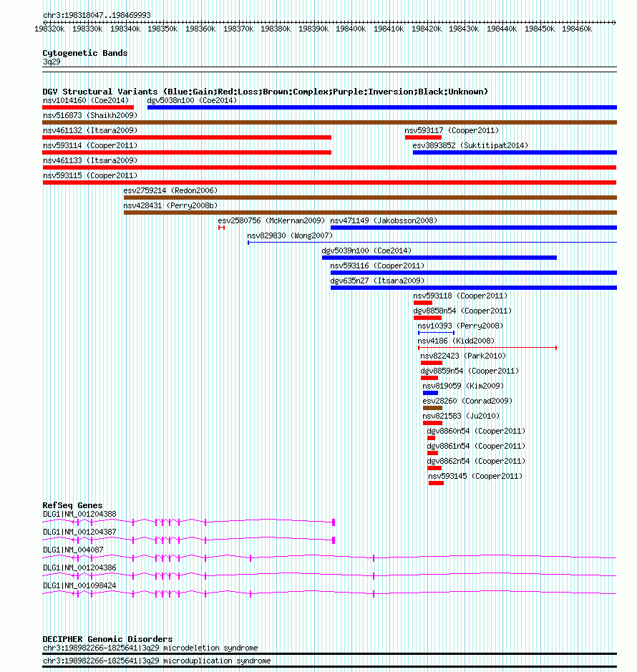Click the nsv1014160 (Coe2014) variant label
This screenshot has height=672, width=637.
point(86,100)
